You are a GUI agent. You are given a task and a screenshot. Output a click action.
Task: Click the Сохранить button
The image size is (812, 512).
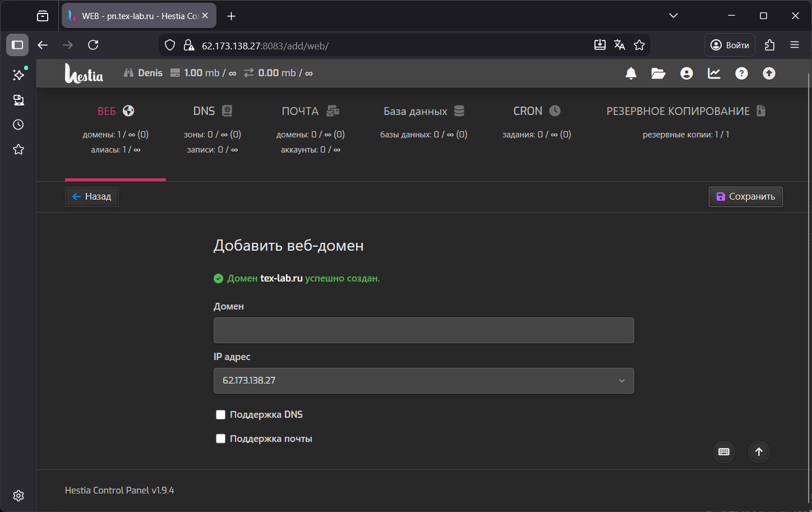pos(745,197)
